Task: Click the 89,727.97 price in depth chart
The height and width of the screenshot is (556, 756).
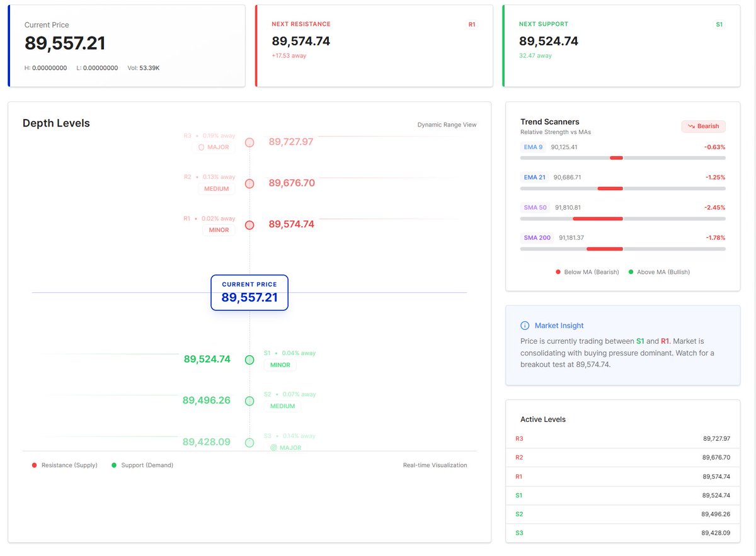Action: [x=291, y=142]
